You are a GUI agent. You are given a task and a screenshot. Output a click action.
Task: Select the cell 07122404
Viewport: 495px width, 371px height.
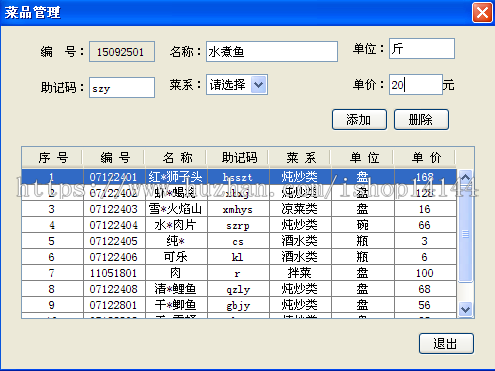[x=114, y=225]
